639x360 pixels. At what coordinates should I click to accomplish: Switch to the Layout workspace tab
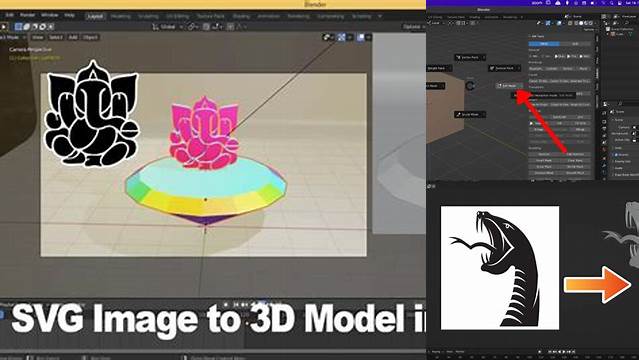[95, 16]
